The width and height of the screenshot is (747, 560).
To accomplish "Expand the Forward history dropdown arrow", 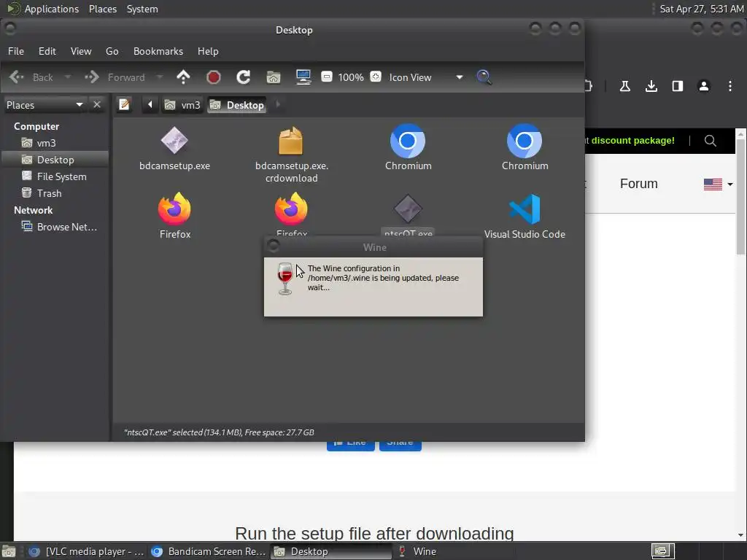I will 160,77.
